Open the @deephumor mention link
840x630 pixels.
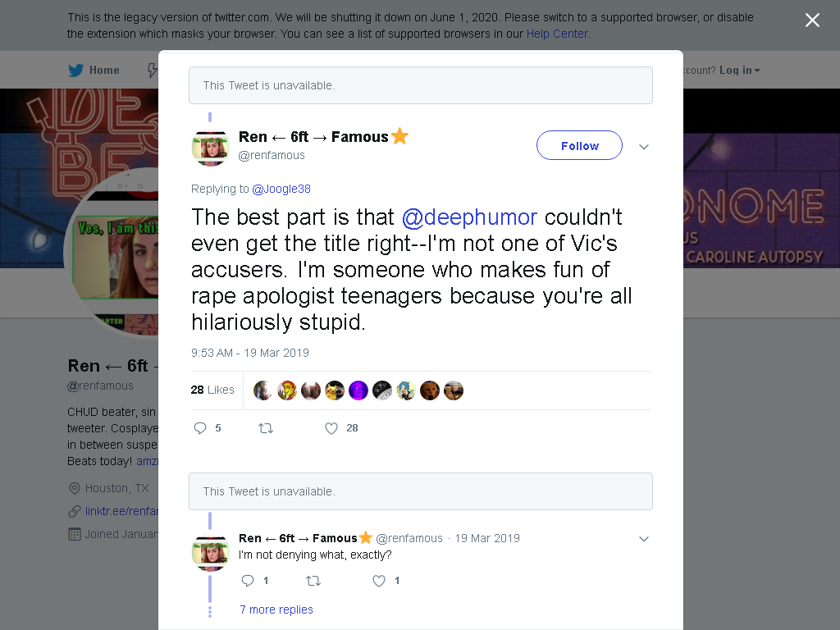tap(469, 217)
